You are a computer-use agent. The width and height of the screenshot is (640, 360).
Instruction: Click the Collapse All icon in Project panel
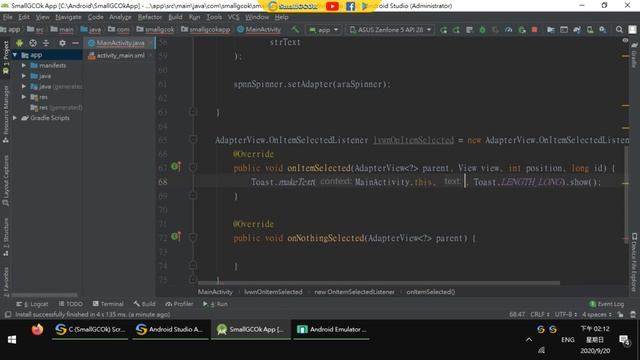46,43
